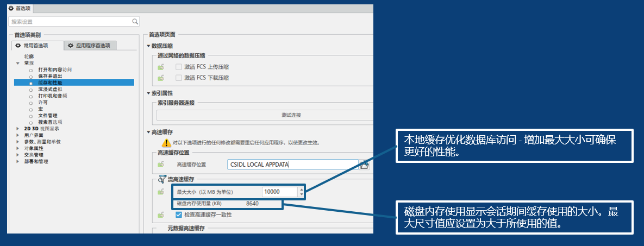Click the lock icon beside FCS 下载压缩
Viewport: 644px width, 246px height.
[161, 78]
